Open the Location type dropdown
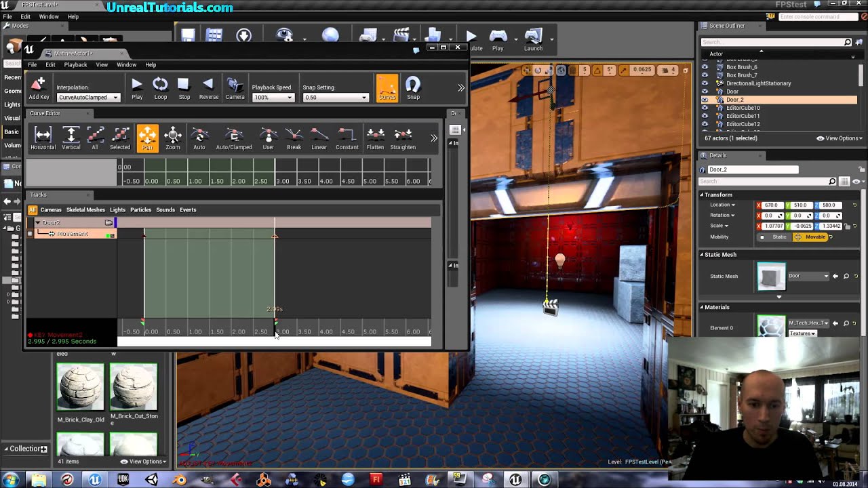Screen dimensions: 868x488 [x=722, y=205]
